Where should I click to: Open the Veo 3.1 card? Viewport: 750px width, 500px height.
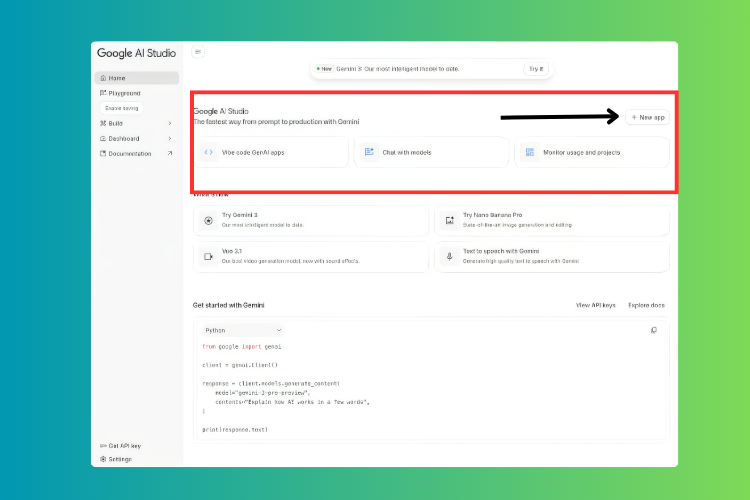pos(311,256)
